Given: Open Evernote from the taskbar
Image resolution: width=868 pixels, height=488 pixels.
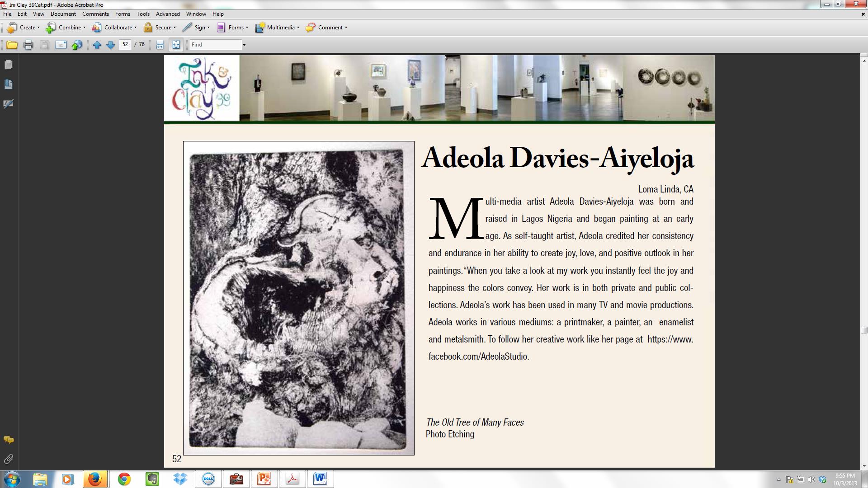Looking at the screenshot, I should tap(152, 479).
